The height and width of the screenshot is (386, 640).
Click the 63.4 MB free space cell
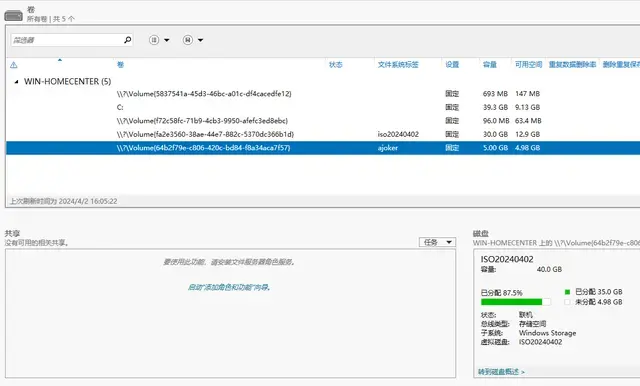click(528, 121)
